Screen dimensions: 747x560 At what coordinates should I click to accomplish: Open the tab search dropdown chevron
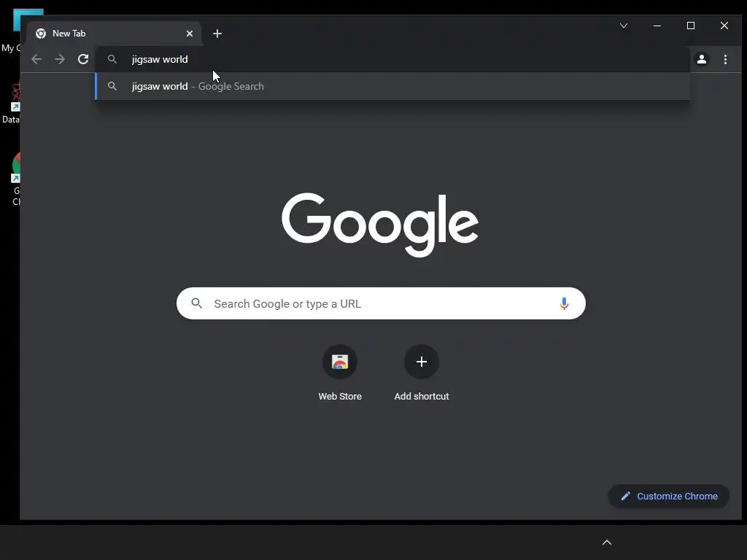[x=624, y=26]
